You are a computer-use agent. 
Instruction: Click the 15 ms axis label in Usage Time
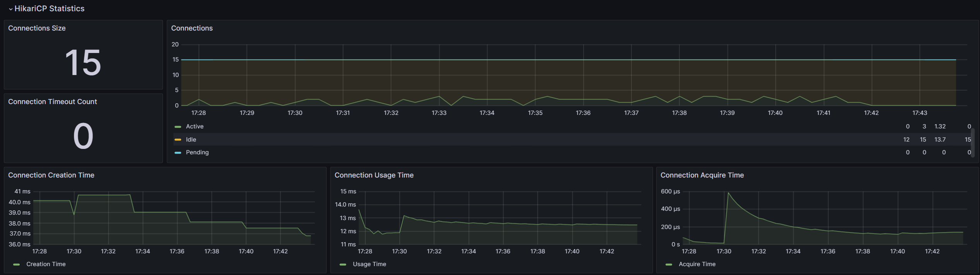(x=348, y=191)
